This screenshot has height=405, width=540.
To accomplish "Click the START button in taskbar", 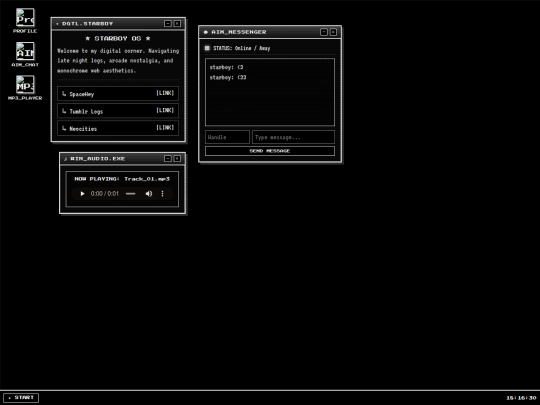I will pos(21,397).
